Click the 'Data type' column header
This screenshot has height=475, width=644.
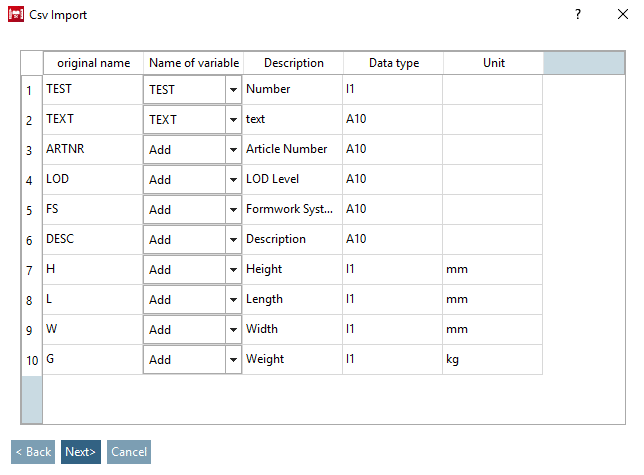(x=393, y=63)
